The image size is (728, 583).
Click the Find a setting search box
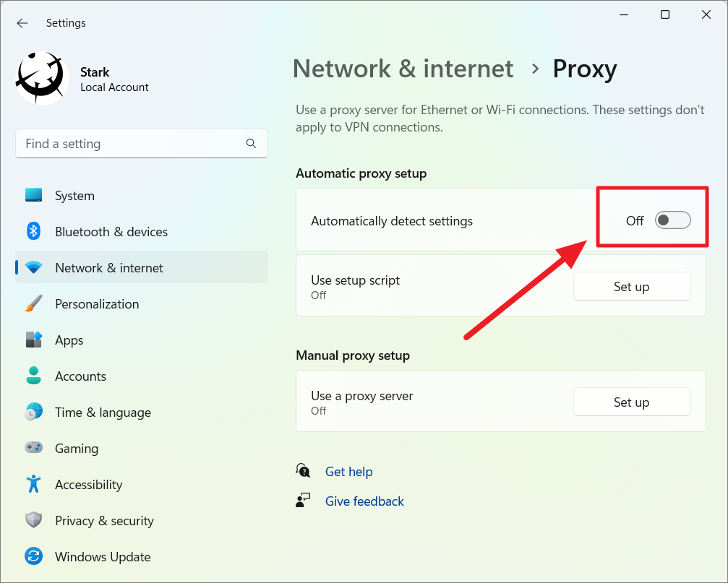141,143
